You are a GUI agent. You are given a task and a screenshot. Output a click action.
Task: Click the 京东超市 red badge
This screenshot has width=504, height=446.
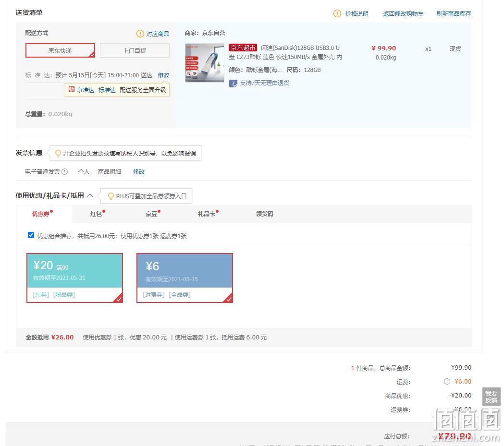pyautogui.click(x=243, y=48)
